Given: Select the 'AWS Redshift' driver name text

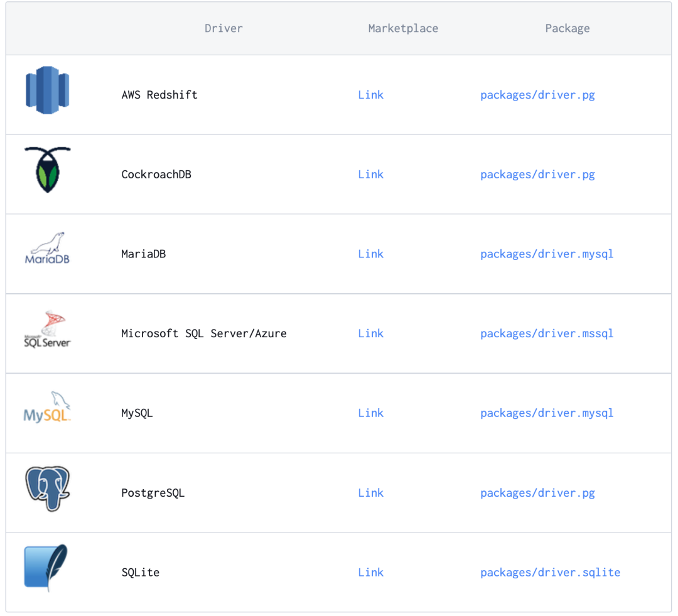Looking at the screenshot, I should tap(159, 95).
